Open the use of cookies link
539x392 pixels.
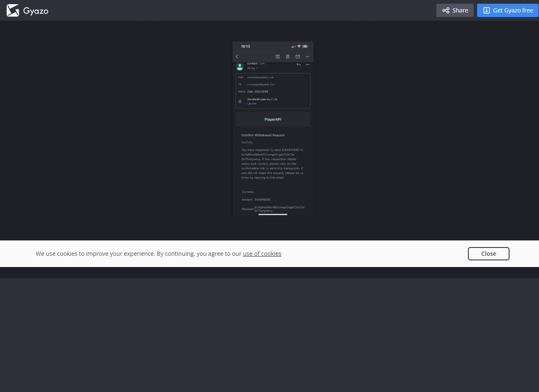point(262,254)
